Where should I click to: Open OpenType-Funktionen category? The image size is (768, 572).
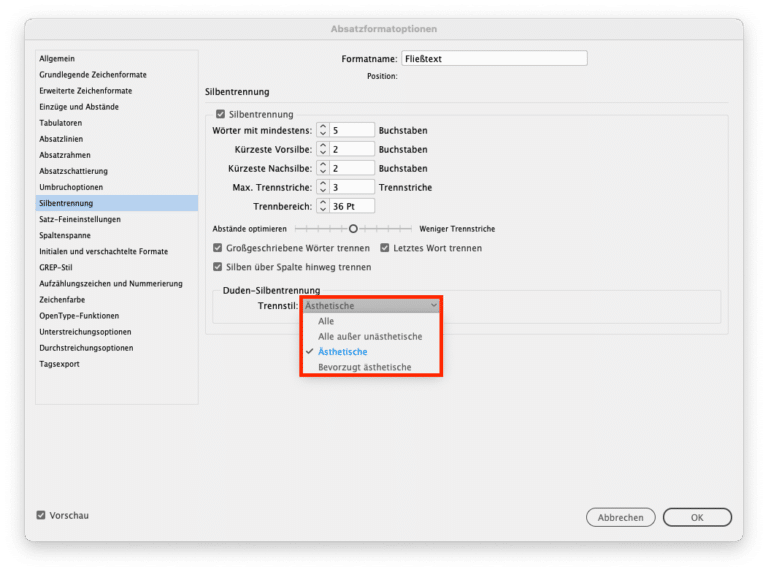click(x=117, y=316)
